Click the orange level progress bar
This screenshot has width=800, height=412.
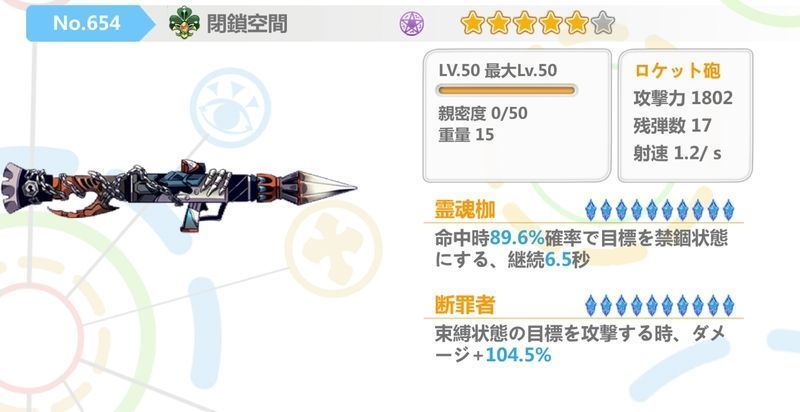point(507,91)
